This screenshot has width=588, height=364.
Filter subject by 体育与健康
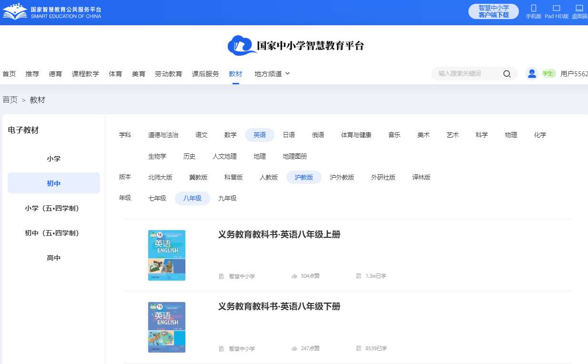(356, 135)
